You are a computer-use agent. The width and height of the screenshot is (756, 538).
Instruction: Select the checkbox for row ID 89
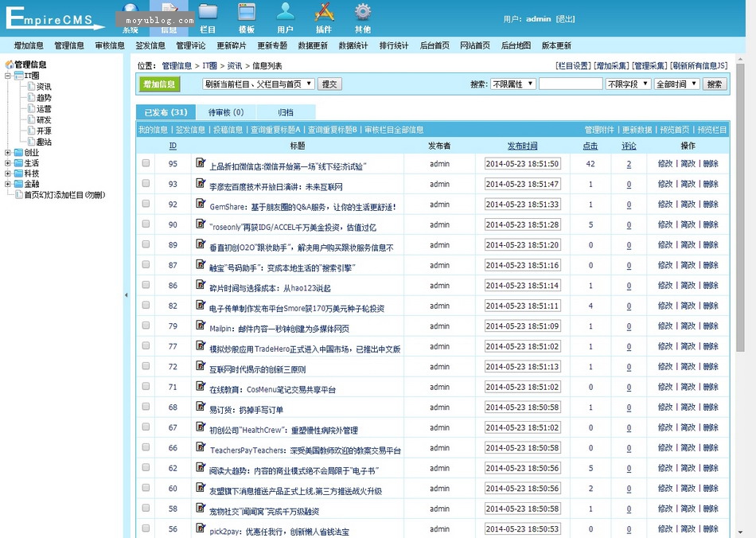(x=146, y=244)
